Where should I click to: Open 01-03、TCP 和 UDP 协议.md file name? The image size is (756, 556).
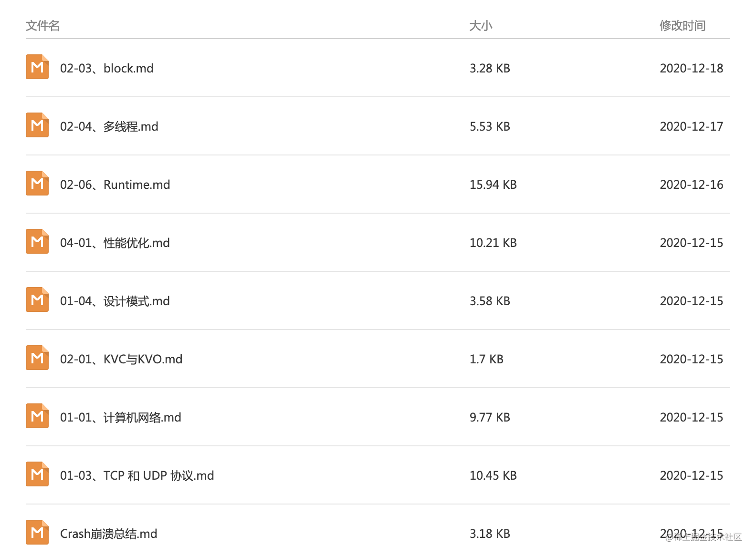coord(137,475)
